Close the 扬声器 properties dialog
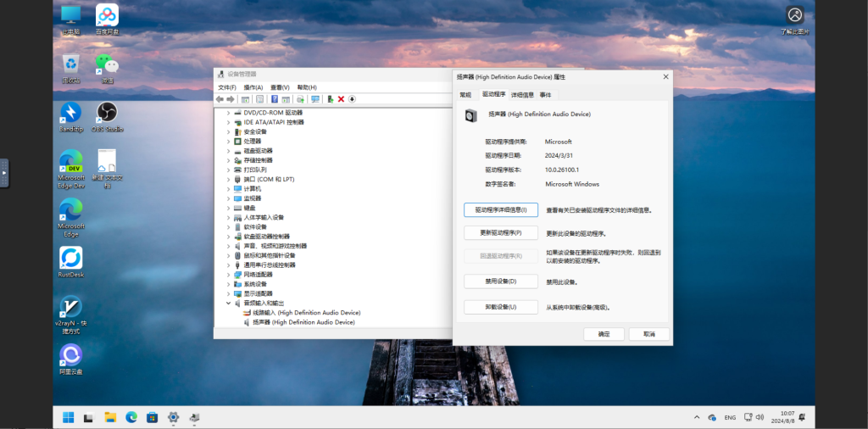Screen dimensions: 868x429 (x=666, y=77)
